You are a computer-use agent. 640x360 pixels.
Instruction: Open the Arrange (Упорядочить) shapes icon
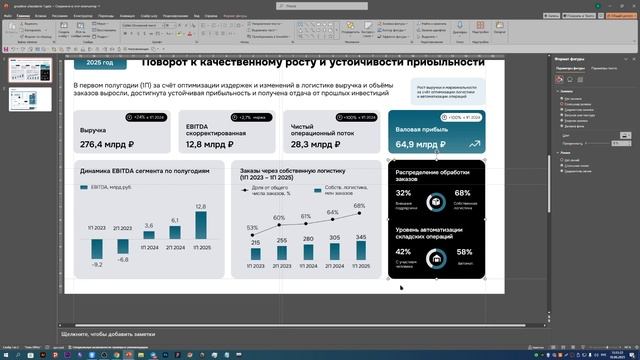[x=350, y=26]
